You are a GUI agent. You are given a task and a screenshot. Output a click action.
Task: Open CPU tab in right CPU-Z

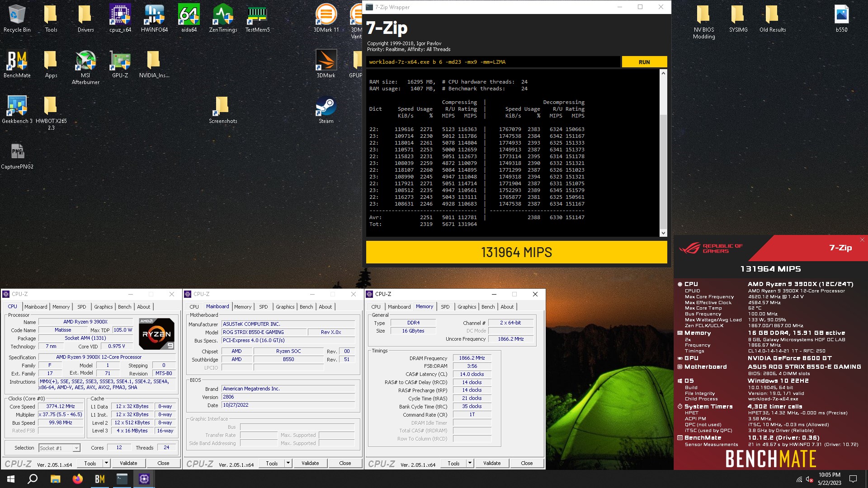pos(376,307)
